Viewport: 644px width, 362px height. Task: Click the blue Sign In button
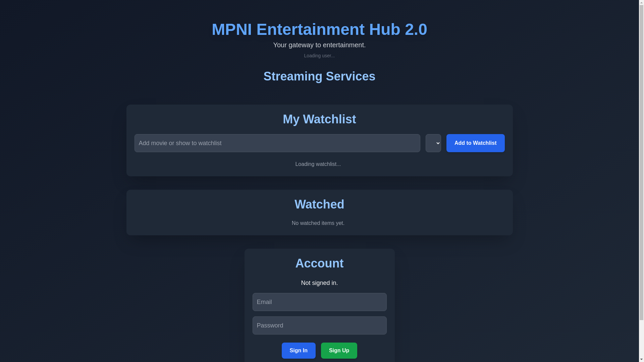pos(299,351)
